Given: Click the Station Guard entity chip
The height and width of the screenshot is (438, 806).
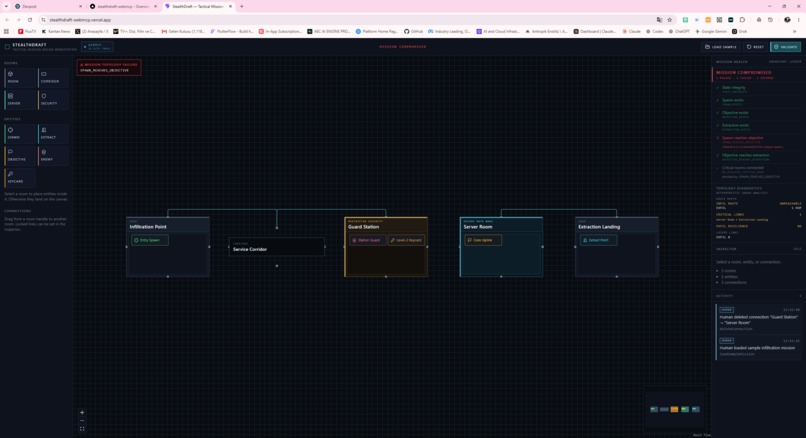Looking at the screenshot, I should [x=368, y=240].
